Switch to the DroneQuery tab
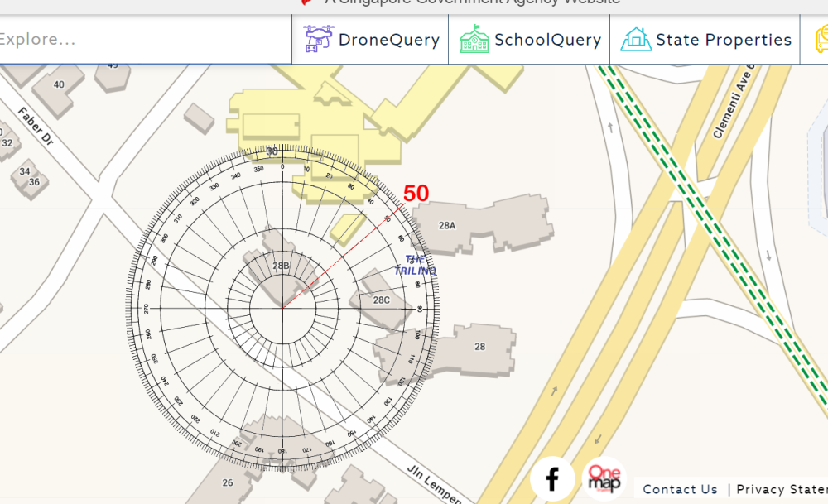The width and height of the screenshot is (828, 504). coord(369,39)
